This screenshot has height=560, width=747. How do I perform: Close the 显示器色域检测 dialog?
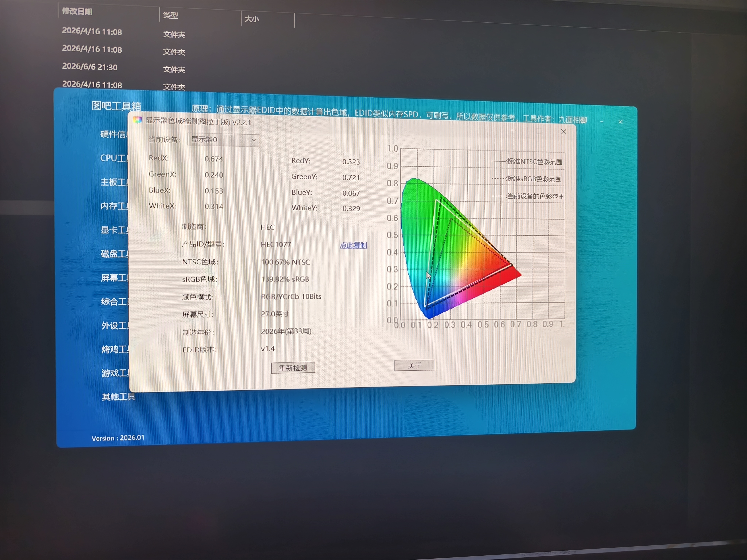(x=563, y=132)
